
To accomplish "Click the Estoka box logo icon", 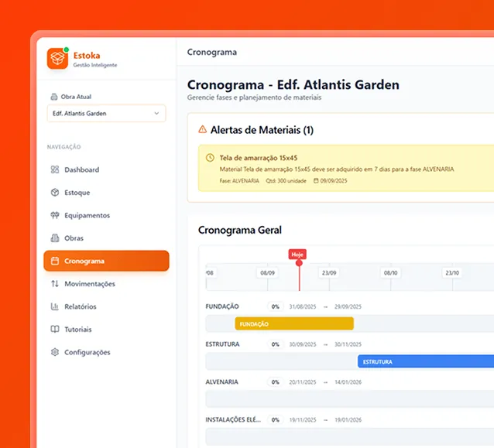I will coord(58,59).
